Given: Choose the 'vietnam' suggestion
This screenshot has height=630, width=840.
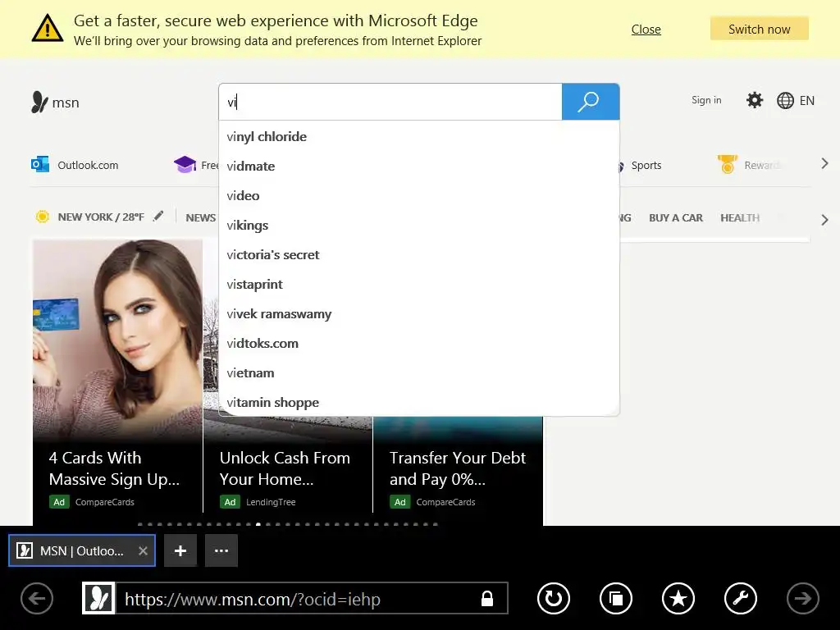Looking at the screenshot, I should point(419,373).
